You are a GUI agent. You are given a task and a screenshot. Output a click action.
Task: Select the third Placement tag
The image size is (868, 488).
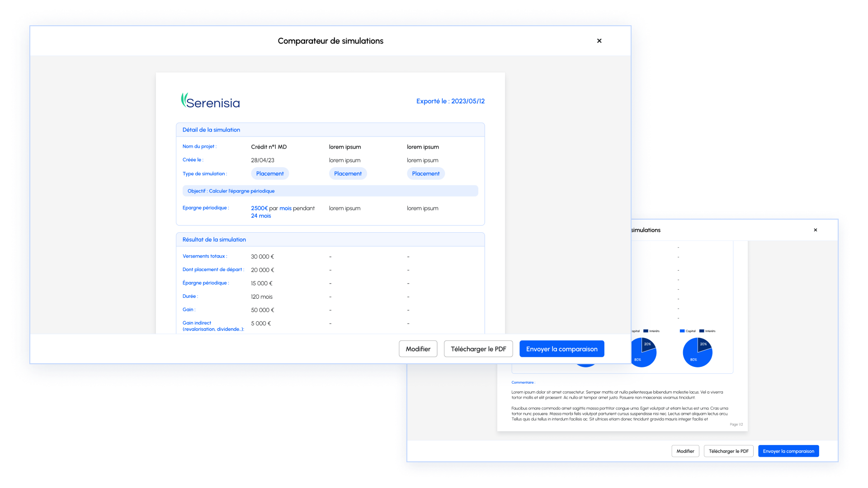pyautogui.click(x=425, y=174)
